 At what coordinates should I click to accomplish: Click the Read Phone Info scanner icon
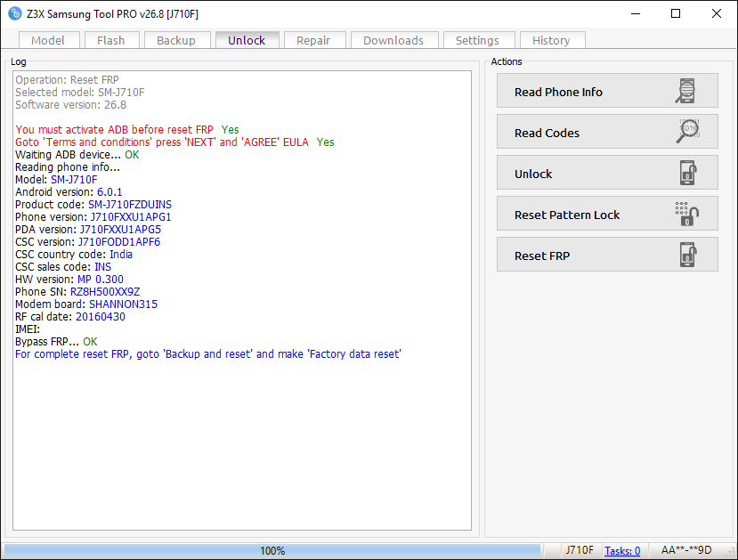click(x=685, y=91)
